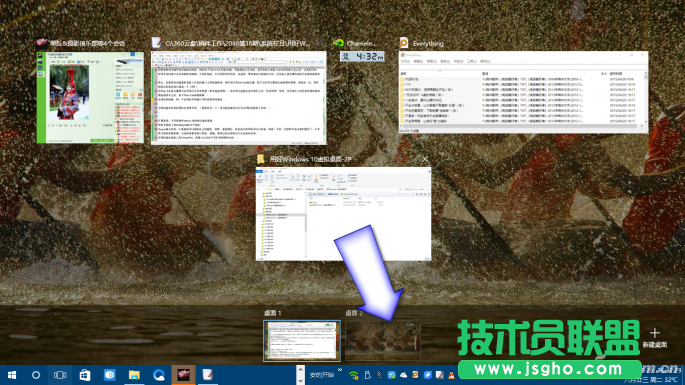
Task: Open the Windows Start menu
Action: 12,375
